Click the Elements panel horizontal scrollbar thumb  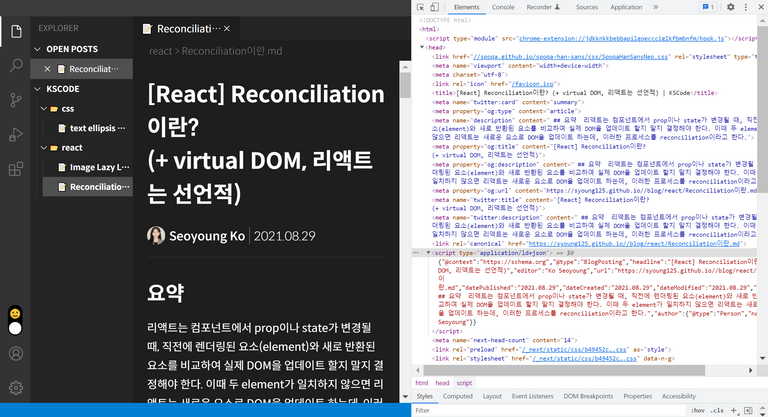(564, 370)
